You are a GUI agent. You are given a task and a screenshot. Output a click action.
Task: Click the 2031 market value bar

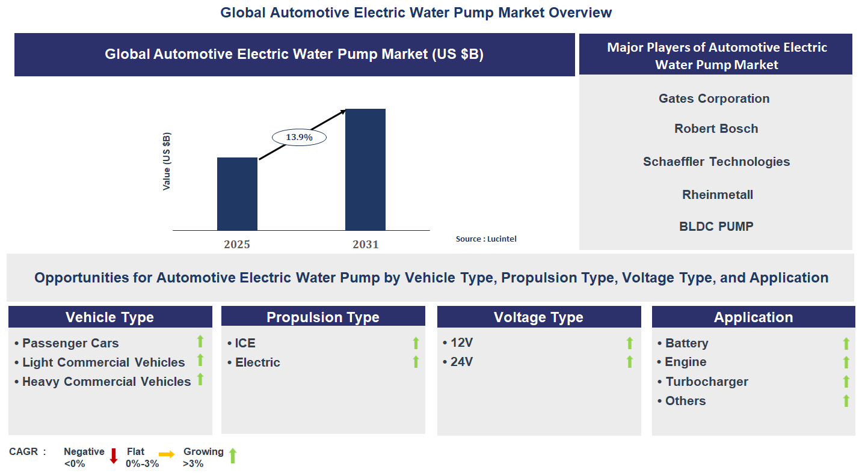(x=365, y=169)
